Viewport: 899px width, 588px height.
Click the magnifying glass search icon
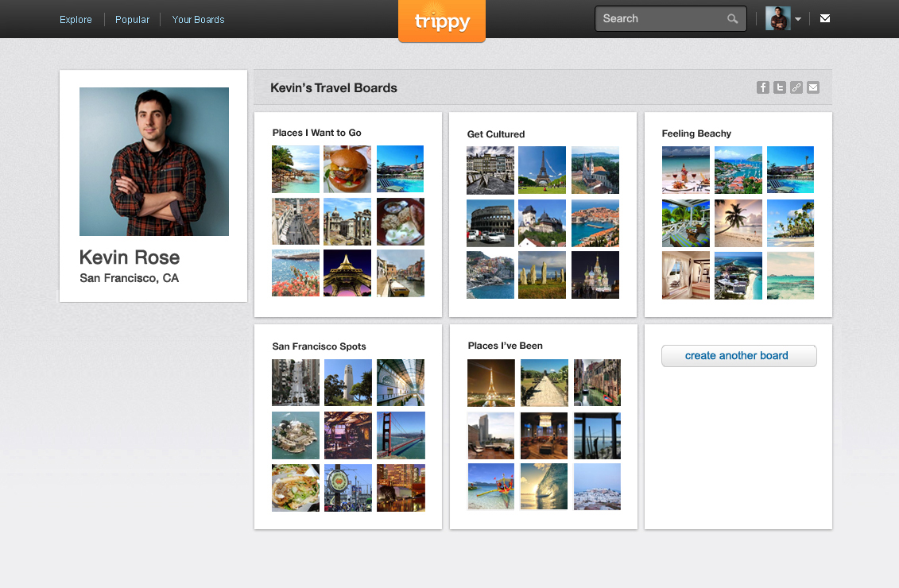(732, 19)
